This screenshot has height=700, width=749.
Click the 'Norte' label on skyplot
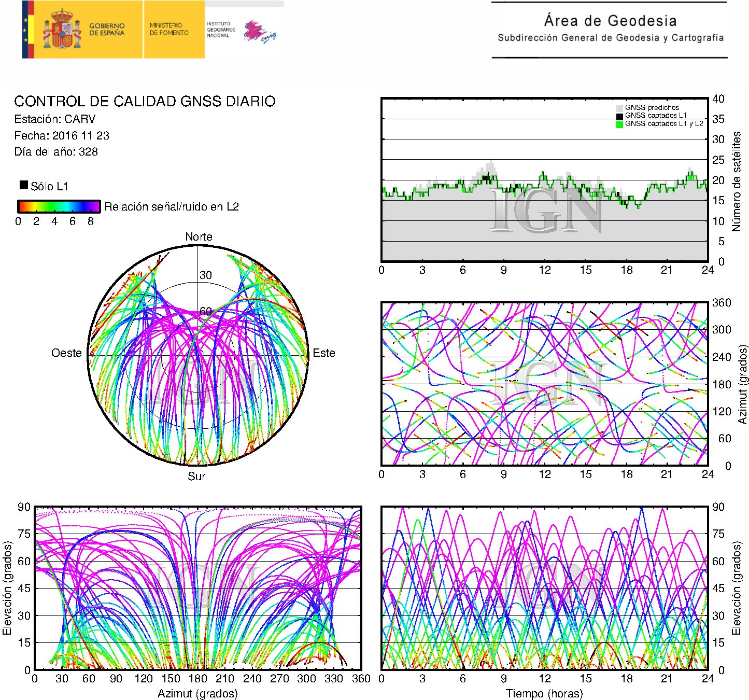(x=199, y=237)
